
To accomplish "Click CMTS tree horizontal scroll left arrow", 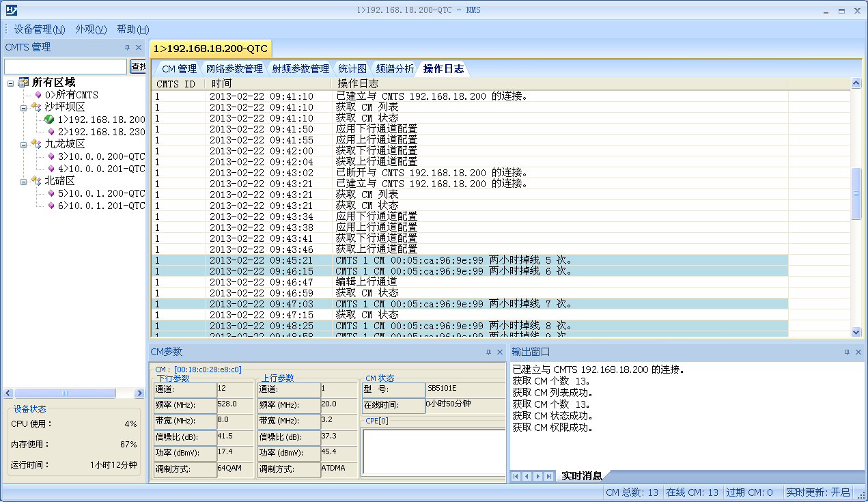I will [9, 393].
